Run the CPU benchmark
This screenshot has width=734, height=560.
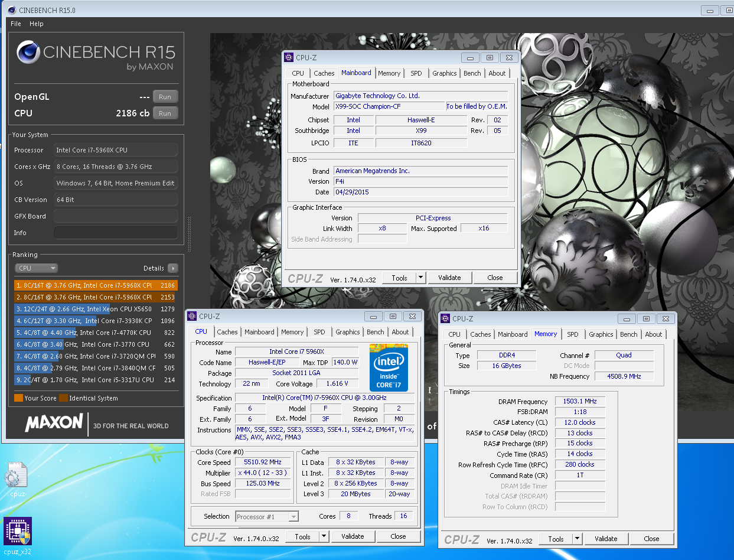165,113
